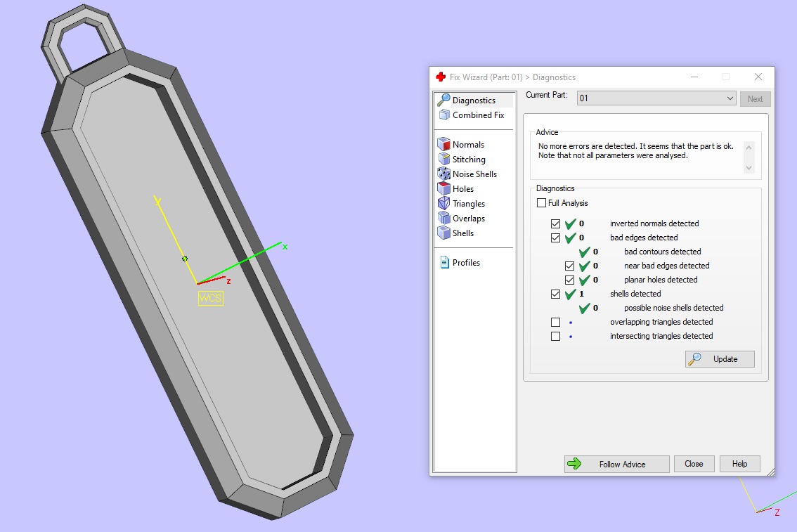
Task: Open the Current Part dropdown
Action: click(656, 98)
